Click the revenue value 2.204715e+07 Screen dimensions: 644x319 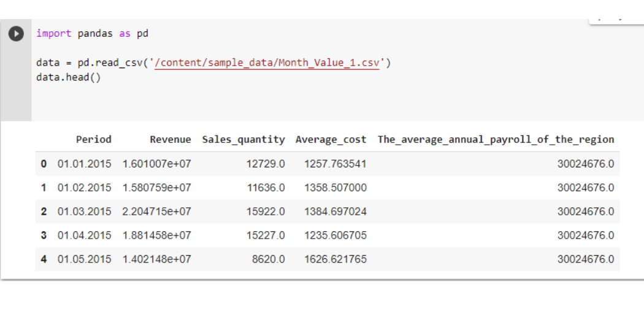156,212
